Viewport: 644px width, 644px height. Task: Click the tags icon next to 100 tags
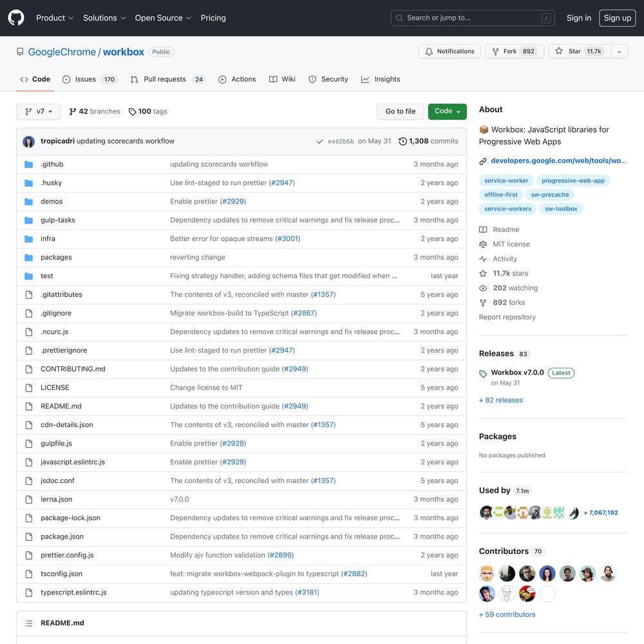pos(132,111)
